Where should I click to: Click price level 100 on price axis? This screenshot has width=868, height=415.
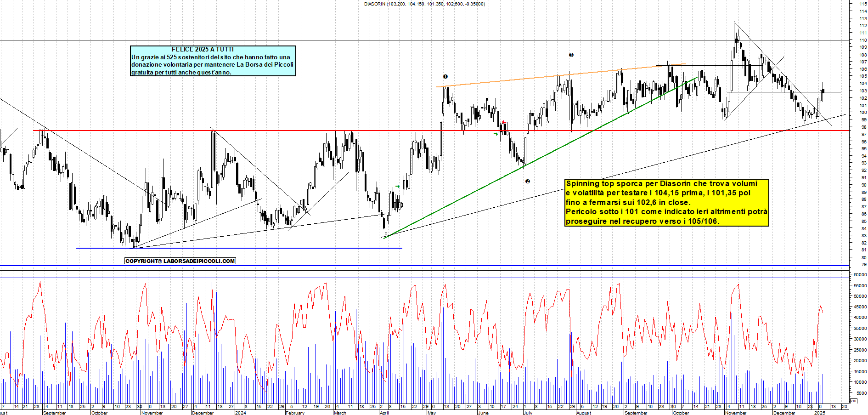click(863, 113)
